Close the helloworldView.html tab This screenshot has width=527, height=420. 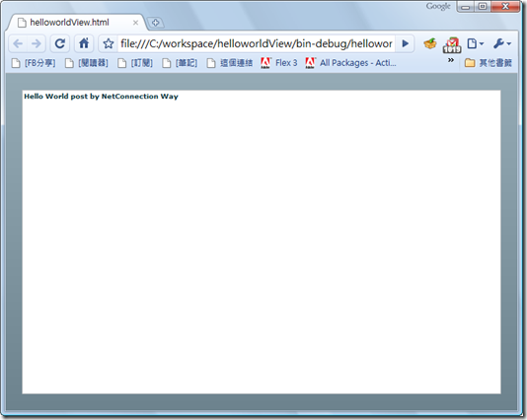pyautogui.click(x=135, y=23)
